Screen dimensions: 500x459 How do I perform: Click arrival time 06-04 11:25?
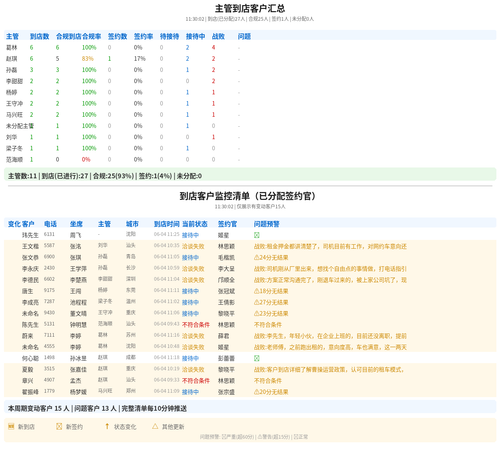[167, 234]
